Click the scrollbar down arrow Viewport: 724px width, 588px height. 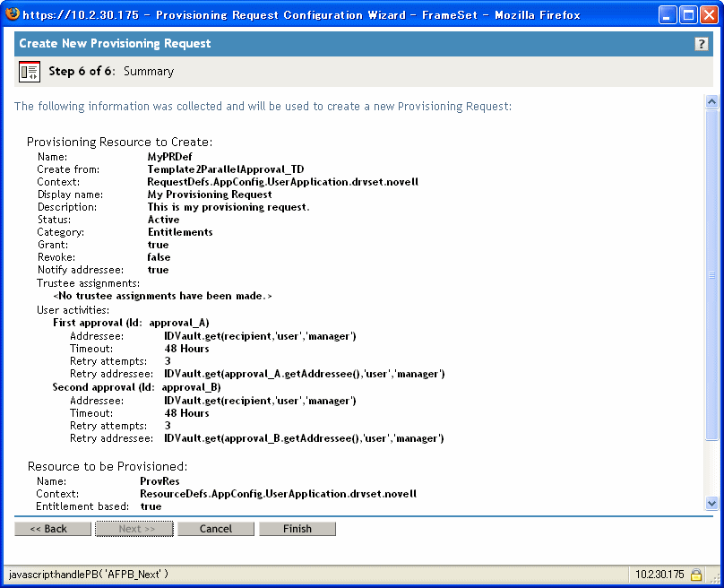point(711,503)
